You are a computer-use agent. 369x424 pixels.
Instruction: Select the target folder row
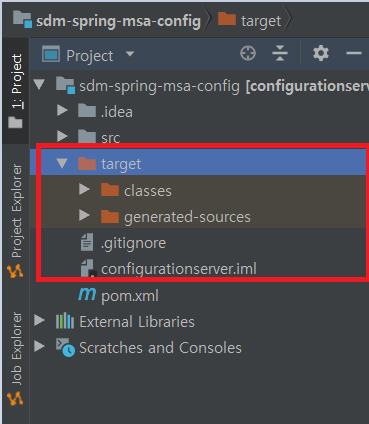click(199, 163)
